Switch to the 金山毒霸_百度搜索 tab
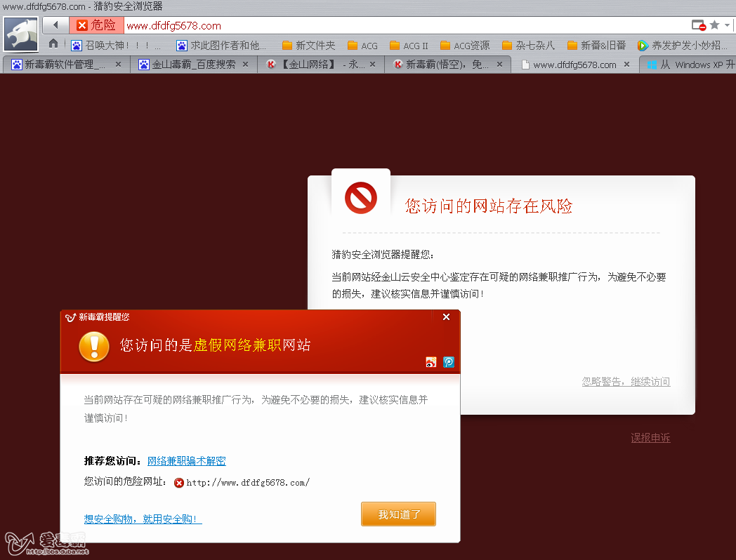This screenshot has height=560, width=736. (x=197, y=64)
